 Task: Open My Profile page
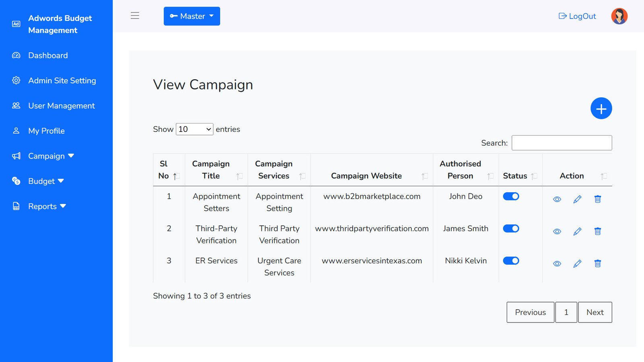[x=46, y=131]
